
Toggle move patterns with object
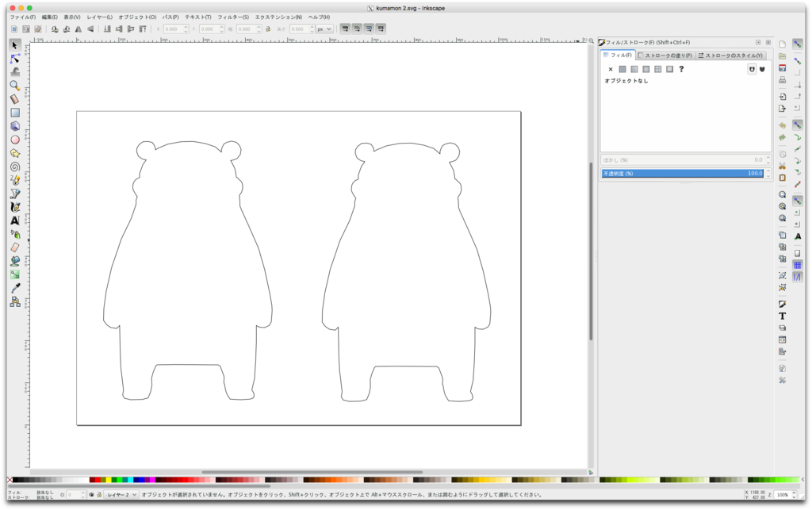click(381, 29)
